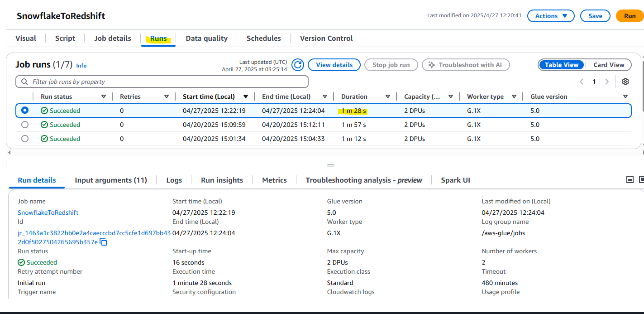Open the jr_1463a1c3822bb0e2a4 run Id link
Screen dimensions: 644x314
pos(94,237)
